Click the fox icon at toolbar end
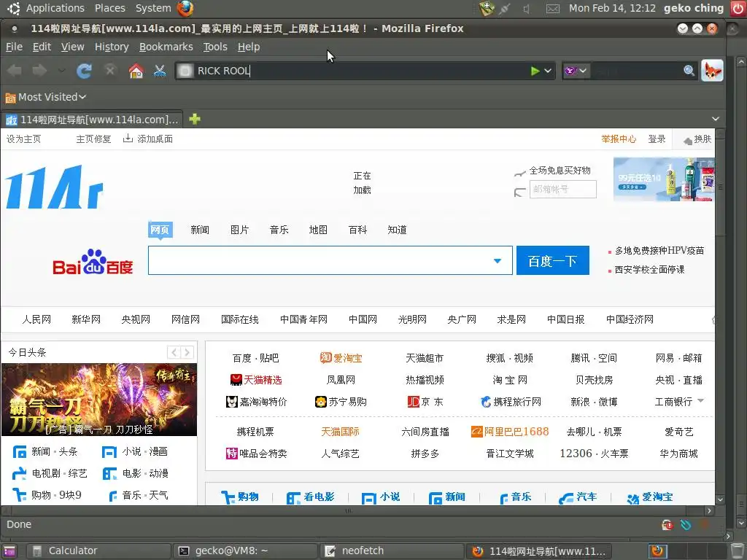 tap(712, 71)
